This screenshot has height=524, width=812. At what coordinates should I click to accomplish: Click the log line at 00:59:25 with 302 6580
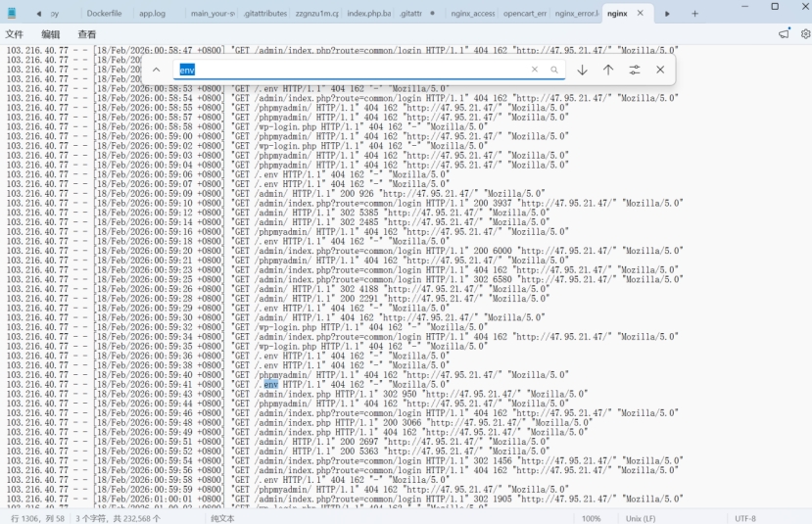point(345,279)
